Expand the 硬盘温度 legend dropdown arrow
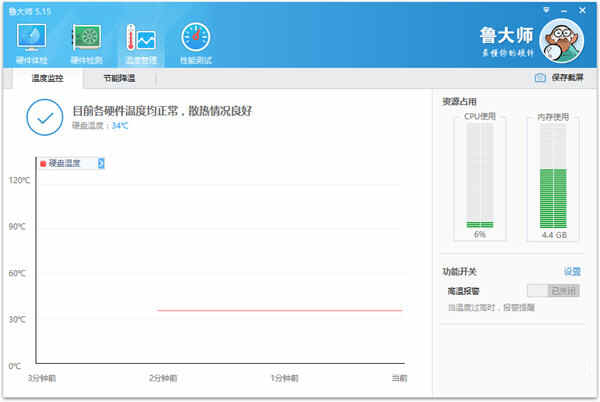600x402 pixels. [x=101, y=164]
